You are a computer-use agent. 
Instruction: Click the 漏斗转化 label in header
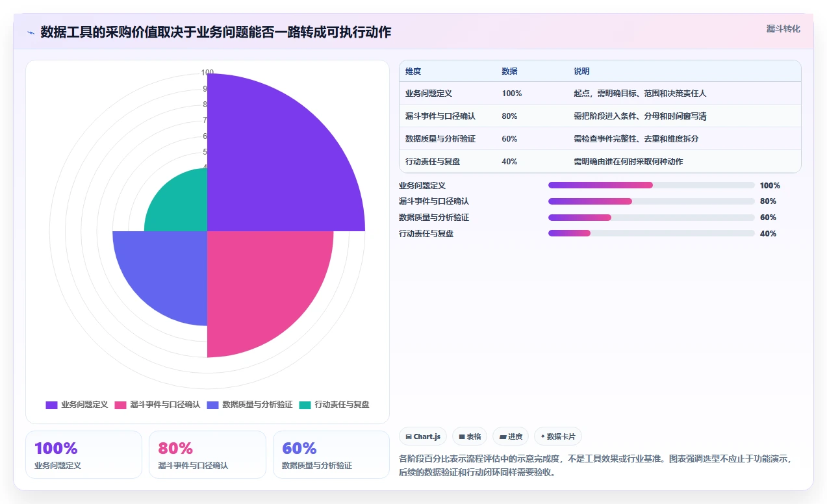pyautogui.click(x=783, y=29)
